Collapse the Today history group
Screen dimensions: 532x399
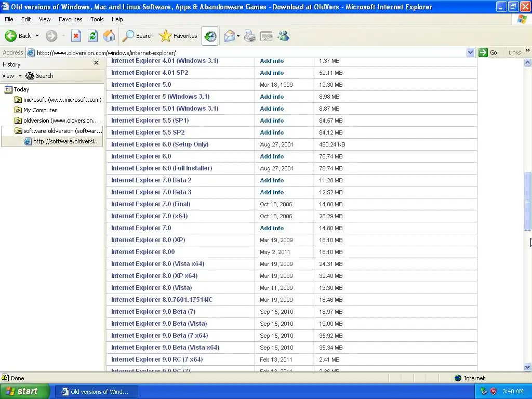point(17,89)
